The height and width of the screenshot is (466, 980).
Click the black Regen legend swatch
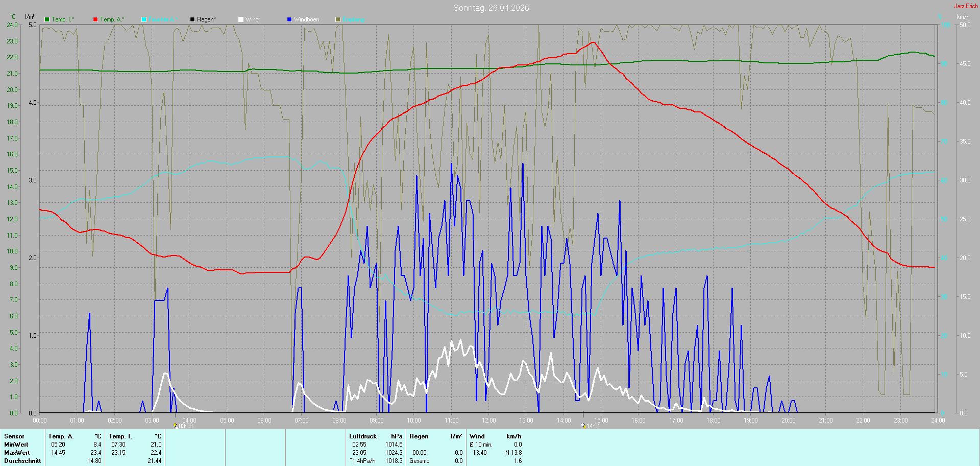click(192, 19)
